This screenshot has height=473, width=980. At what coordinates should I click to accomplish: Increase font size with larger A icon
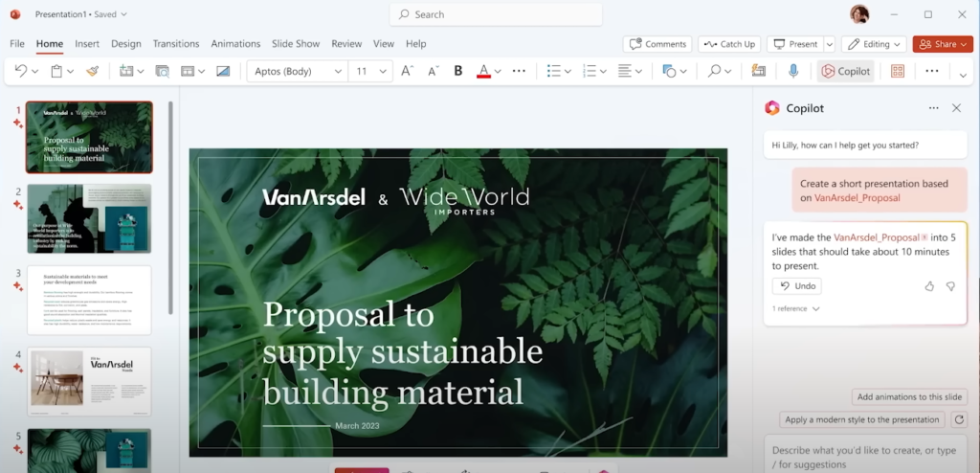(x=407, y=71)
